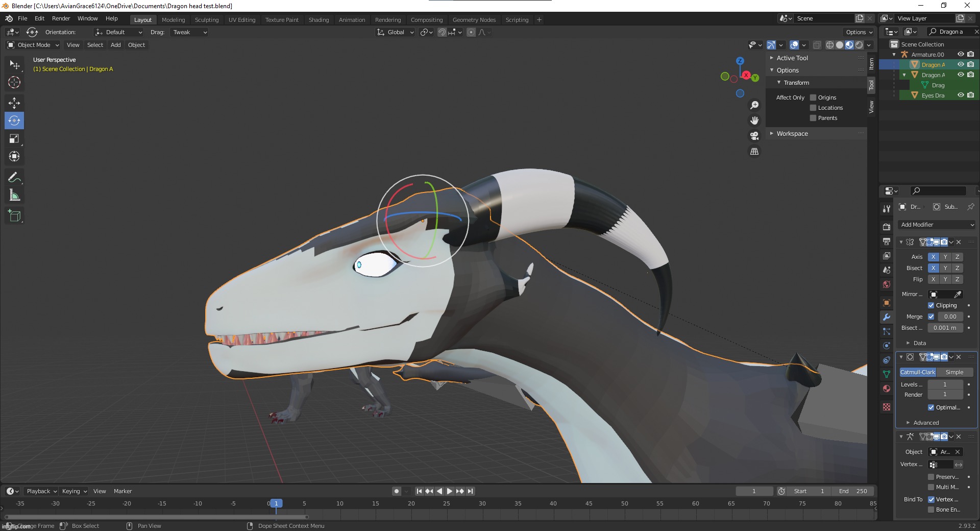Screen dimensions: 980x531
Task: Select the Annotate tool
Action: pos(14,177)
